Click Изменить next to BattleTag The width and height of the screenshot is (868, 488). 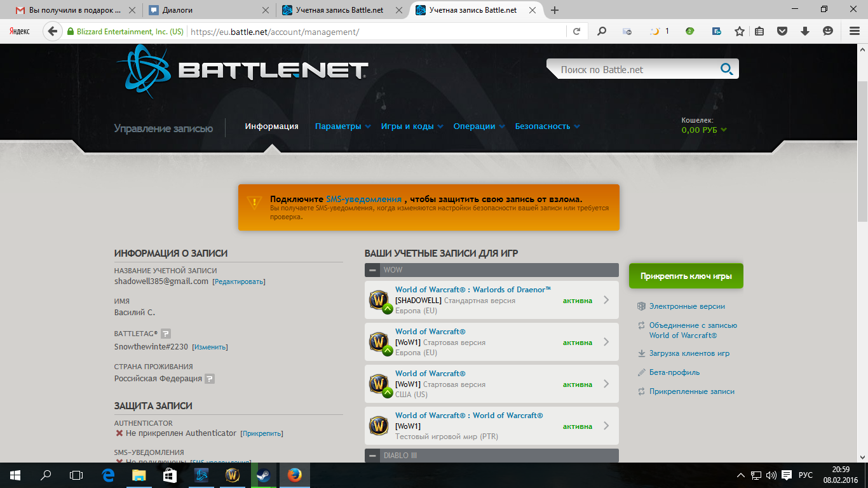coord(210,347)
